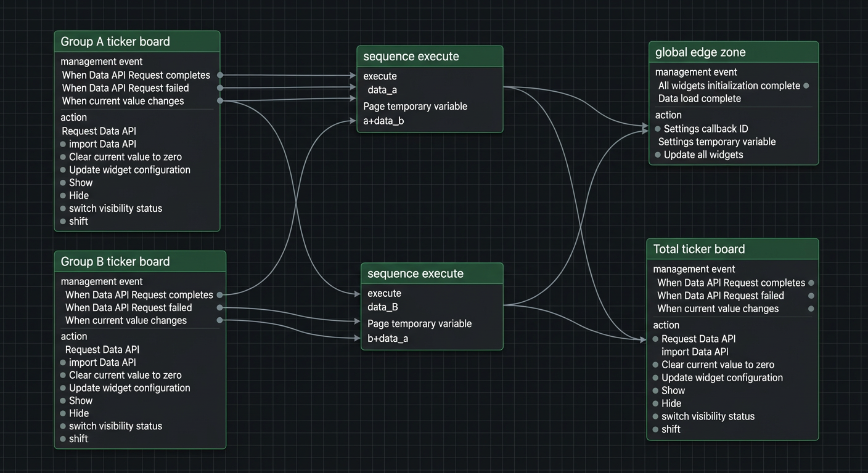Click port beside 'All widgets initialization complete'
This screenshot has width=868, height=473.
click(x=806, y=86)
